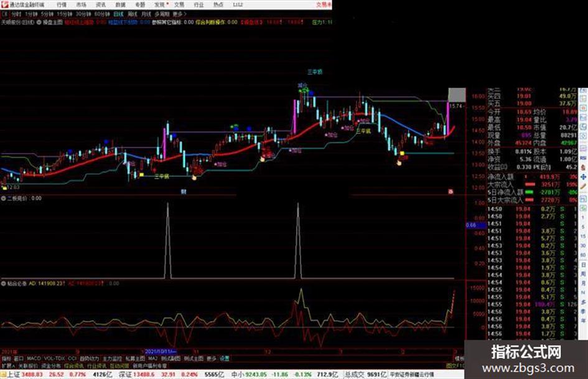Switch chart to 5分钟 period
The width and height of the screenshot is (588, 379).
click(x=47, y=14)
